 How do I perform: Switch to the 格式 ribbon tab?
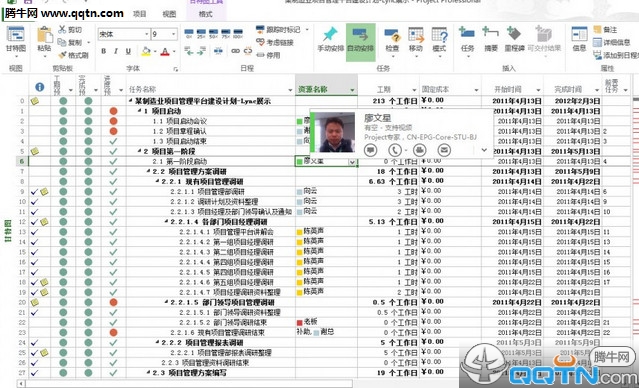[205, 13]
